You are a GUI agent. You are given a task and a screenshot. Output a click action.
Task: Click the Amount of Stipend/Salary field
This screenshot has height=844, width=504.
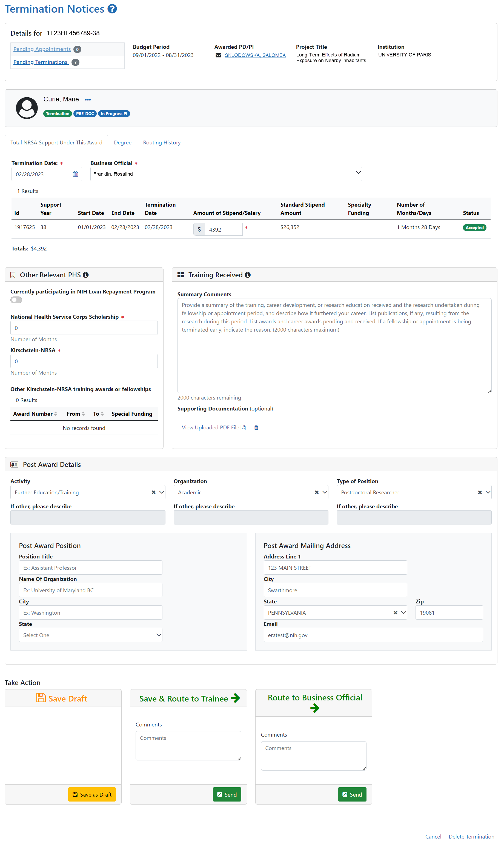(x=224, y=229)
